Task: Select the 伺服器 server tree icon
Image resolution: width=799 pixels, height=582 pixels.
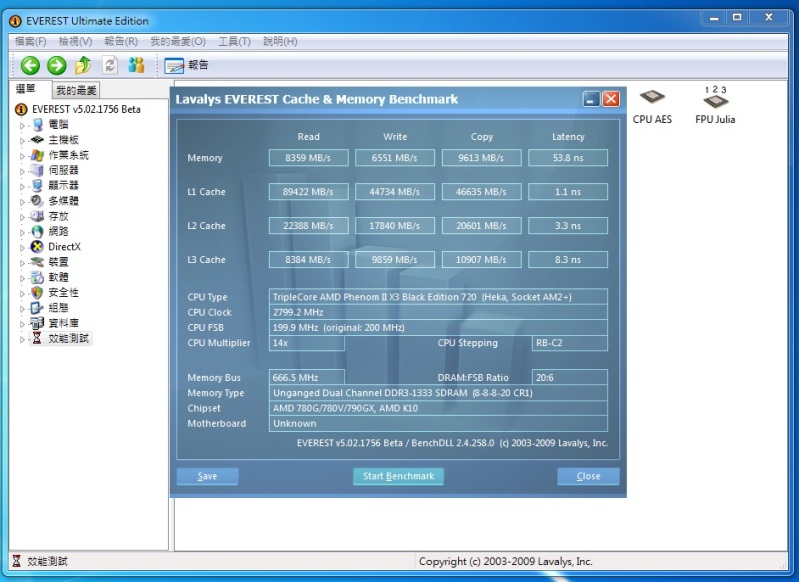Action: [x=37, y=170]
